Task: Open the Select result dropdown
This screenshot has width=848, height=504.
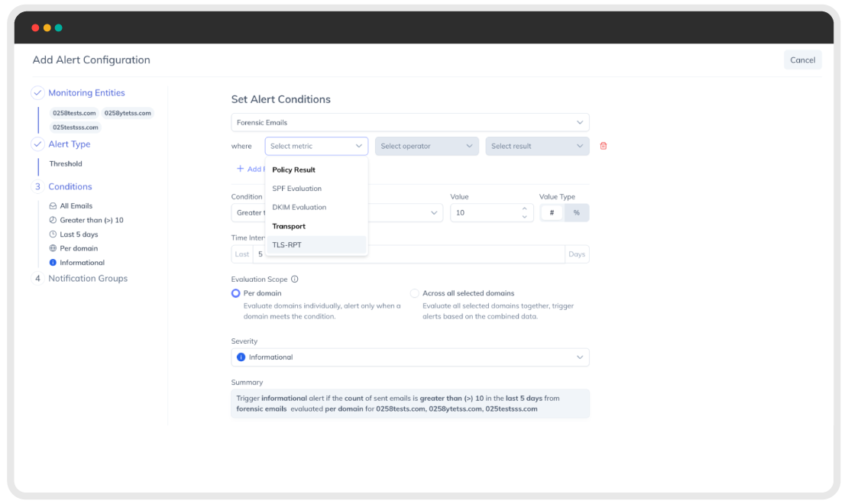Action: point(537,146)
